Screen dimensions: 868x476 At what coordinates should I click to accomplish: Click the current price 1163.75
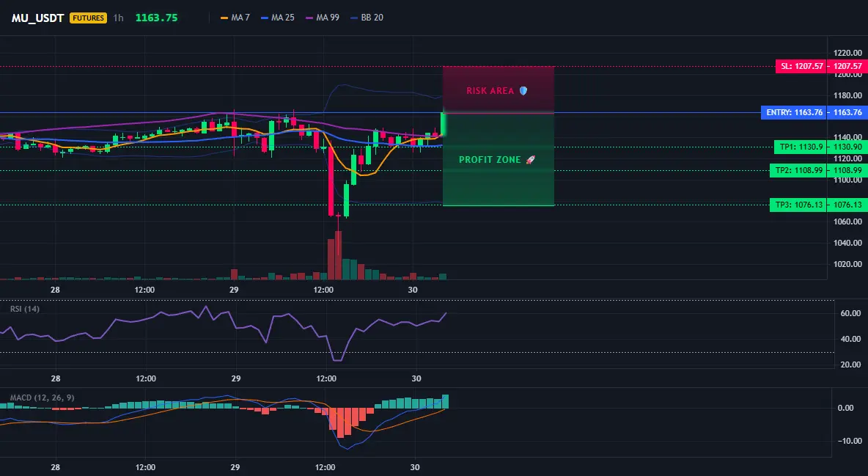[x=157, y=18]
